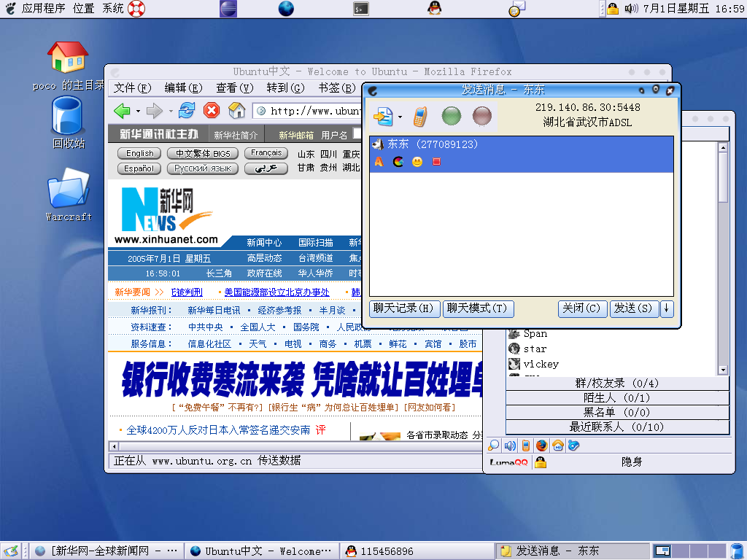Click the orange home icon in LumaQQ toolbar
The width and height of the screenshot is (747, 560).
(558, 446)
